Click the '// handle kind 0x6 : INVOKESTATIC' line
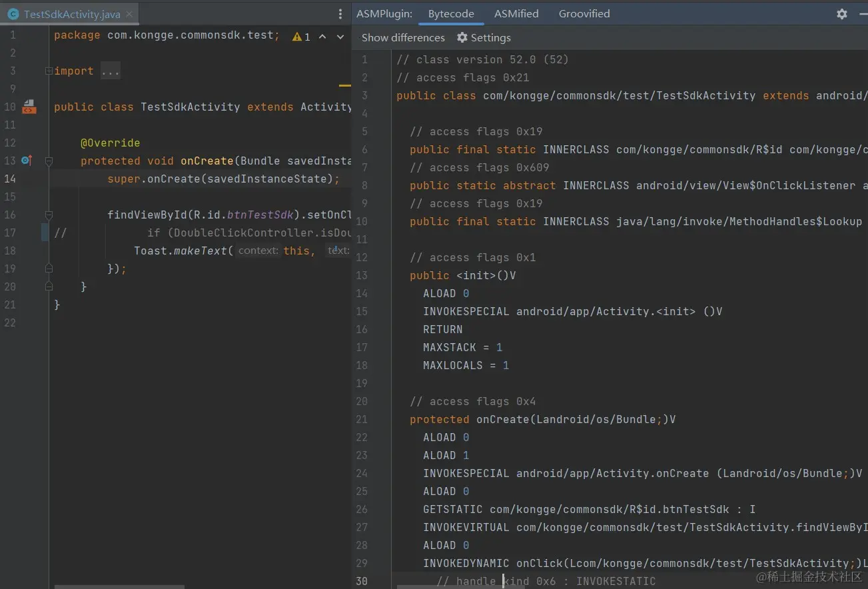Screen dimensions: 868x589 tap(546, 581)
